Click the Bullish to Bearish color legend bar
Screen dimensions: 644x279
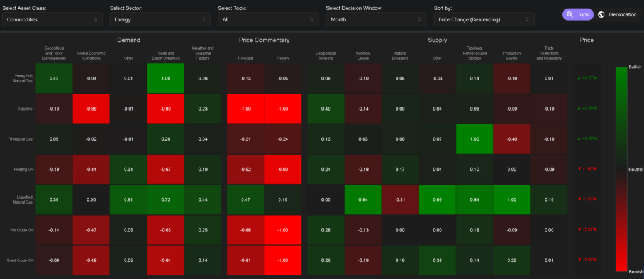tap(621, 169)
